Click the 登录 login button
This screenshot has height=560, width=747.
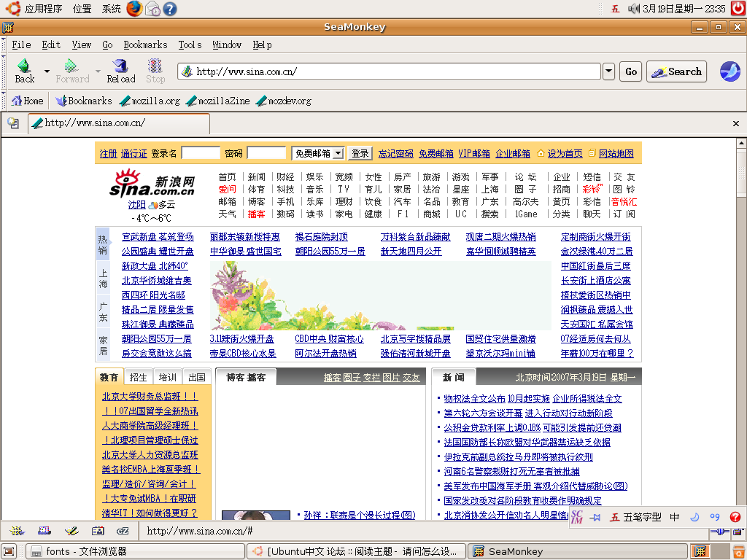pos(360,153)
